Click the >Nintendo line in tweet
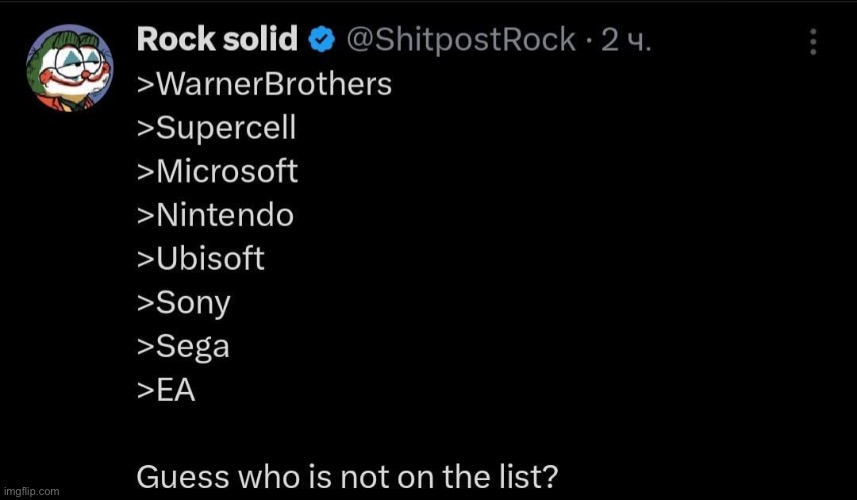This screenshot has height=500, width=857. [215, 215]
